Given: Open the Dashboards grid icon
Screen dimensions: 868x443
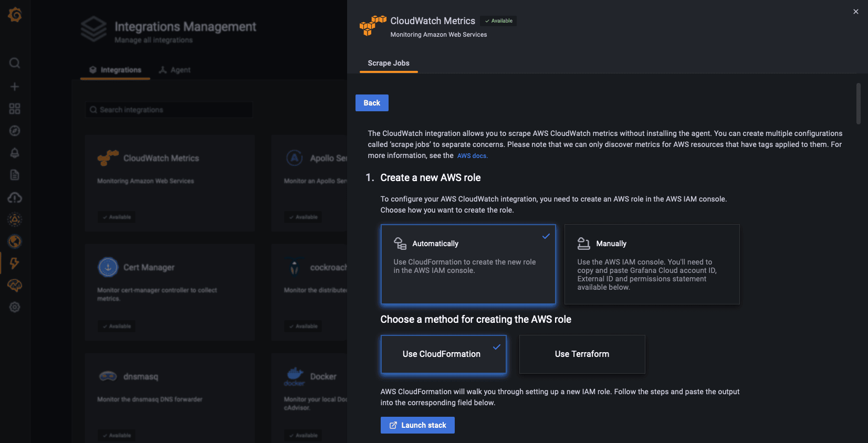Looking at the screenshot, I should point(15,109).
